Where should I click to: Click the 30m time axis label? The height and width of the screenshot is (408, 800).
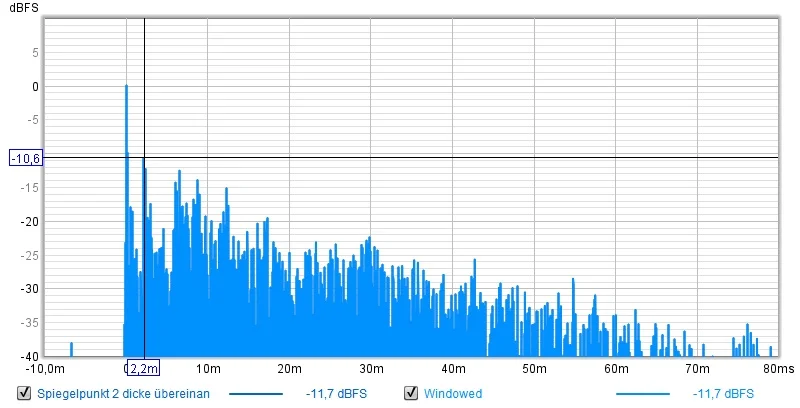pyautogui.click(x=371, y=368)
